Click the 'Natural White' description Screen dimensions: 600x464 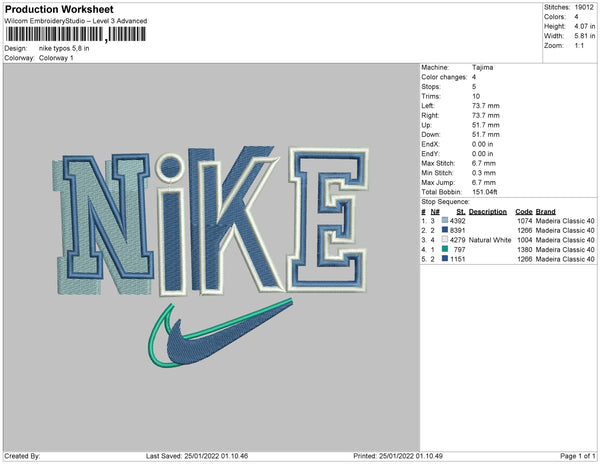(x=490, y=240)
